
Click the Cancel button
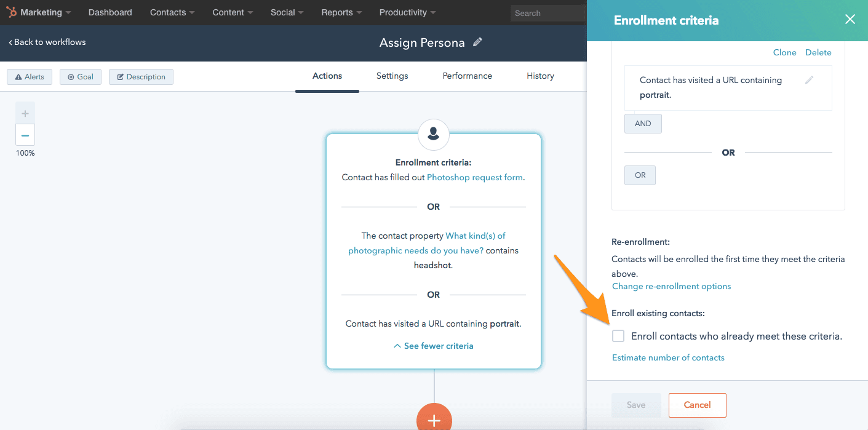coord(697,405)
